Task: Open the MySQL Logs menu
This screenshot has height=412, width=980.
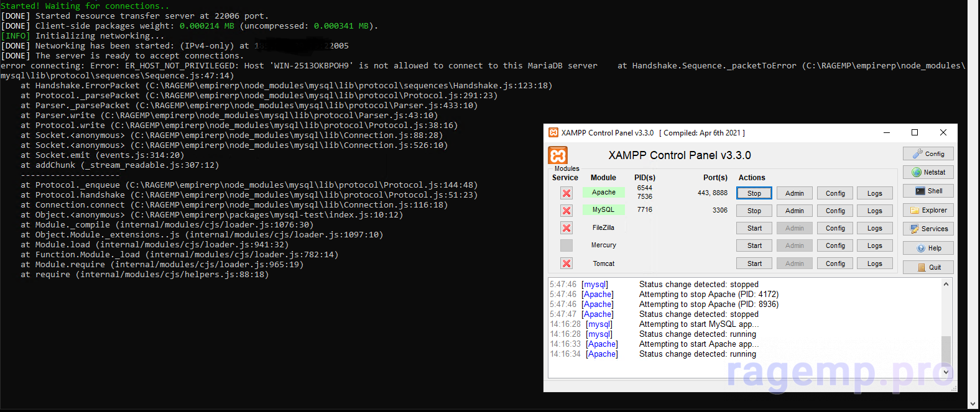Action: pyautogui.click(x=875, y=211)
